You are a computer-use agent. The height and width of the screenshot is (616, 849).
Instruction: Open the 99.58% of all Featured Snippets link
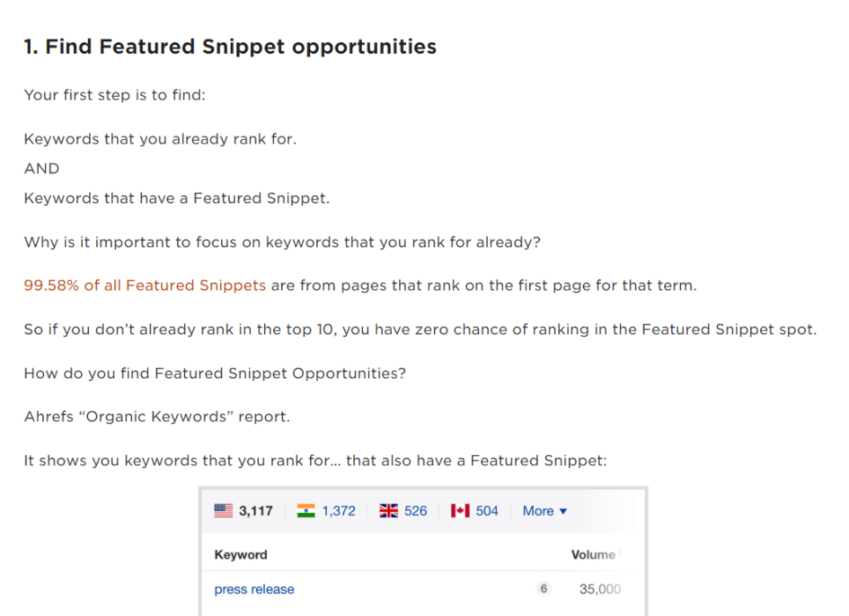click(144, 285)
